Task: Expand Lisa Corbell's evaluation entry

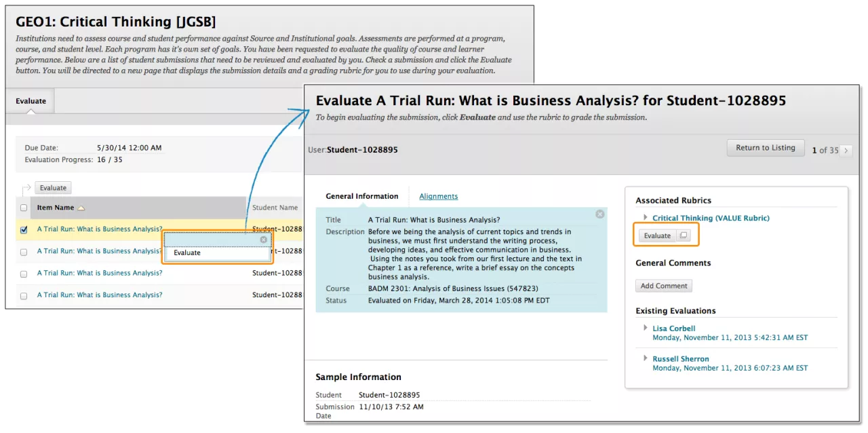Action: 644,327
